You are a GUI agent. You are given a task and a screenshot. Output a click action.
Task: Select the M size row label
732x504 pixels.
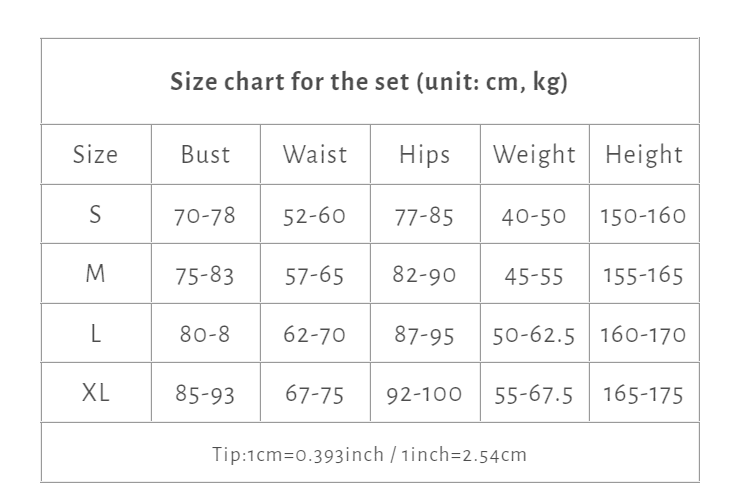point(95,274)
